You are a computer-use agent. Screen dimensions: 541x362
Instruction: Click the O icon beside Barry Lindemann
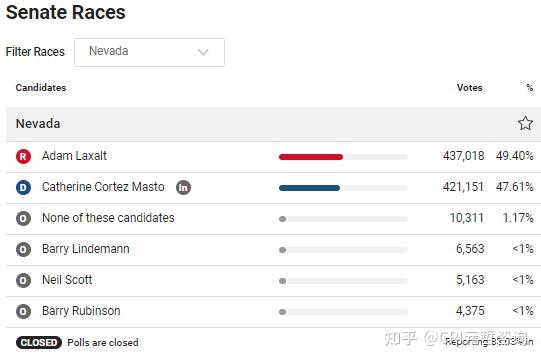pos(23,250)
